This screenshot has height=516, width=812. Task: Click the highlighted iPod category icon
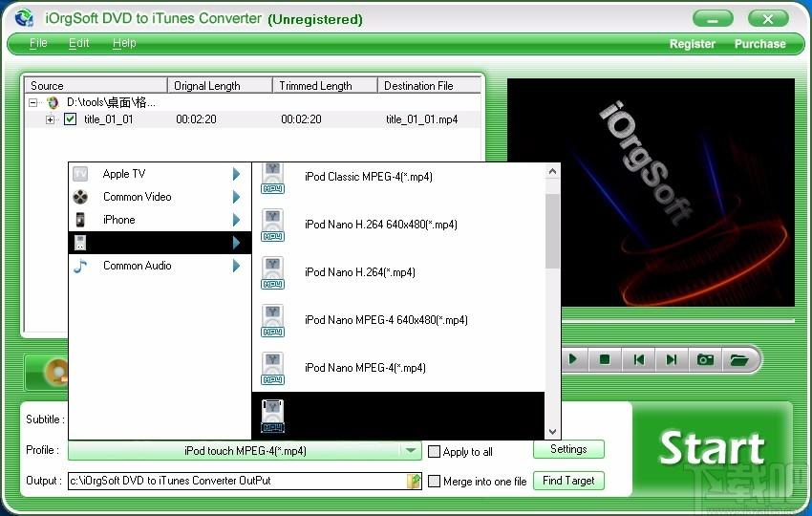pyautogui.click(x=80, y=243)
